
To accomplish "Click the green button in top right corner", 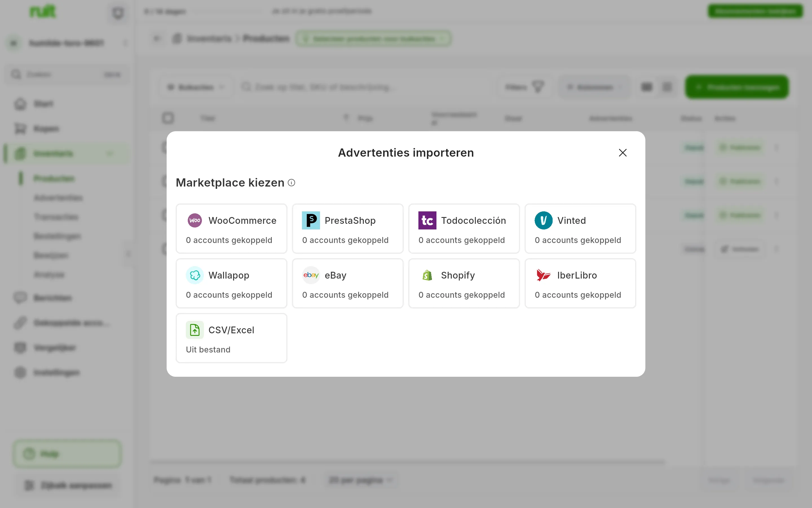I will [x=755, y=11].
